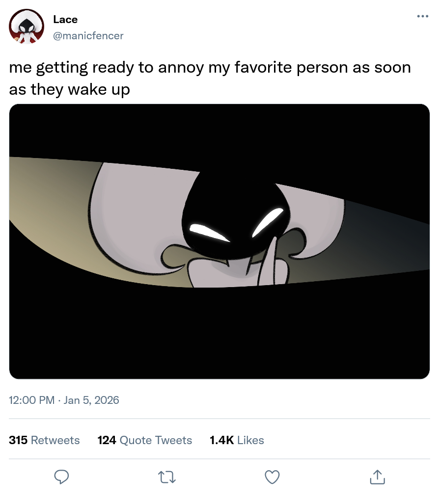This screenshot has width=439, height=504.
Task: Open the Retweets label text
Action: 55,440
